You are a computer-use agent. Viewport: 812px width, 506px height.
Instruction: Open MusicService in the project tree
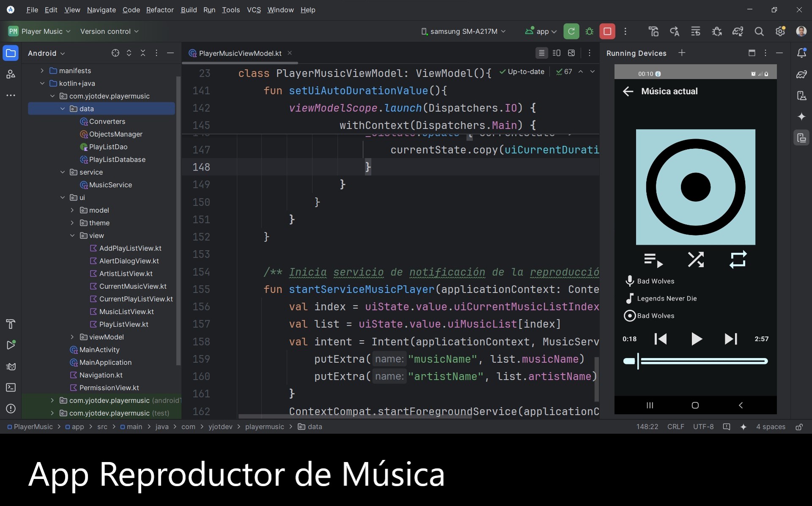110,185
